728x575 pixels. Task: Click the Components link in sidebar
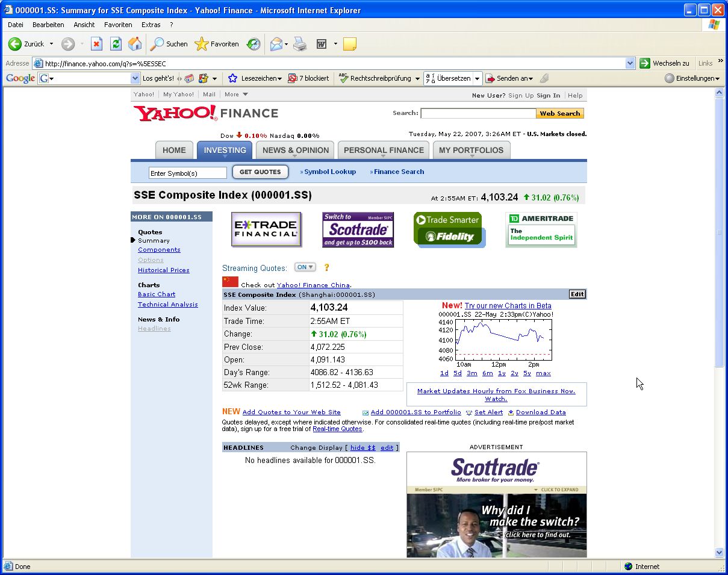pyautogui.click(x=159, y=250)
